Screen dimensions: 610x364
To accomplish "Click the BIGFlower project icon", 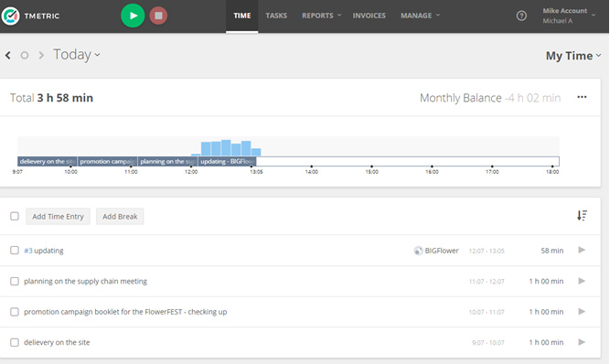I will pos(418,251).
